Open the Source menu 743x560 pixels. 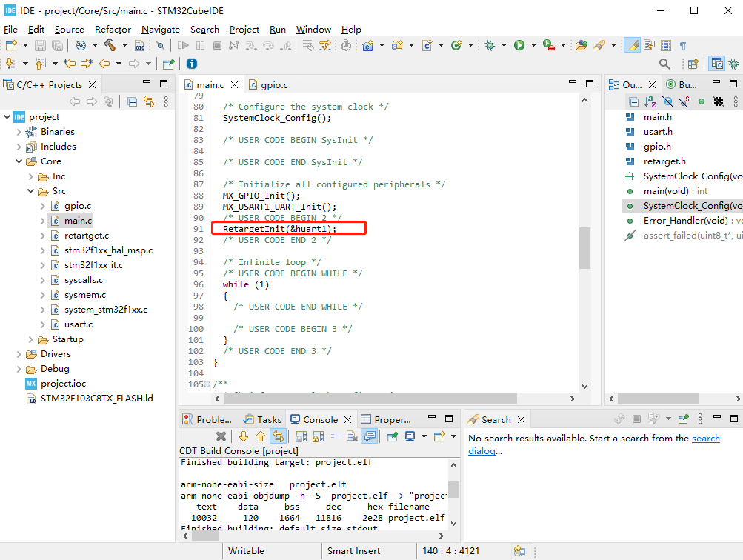(x=69, y=30)
